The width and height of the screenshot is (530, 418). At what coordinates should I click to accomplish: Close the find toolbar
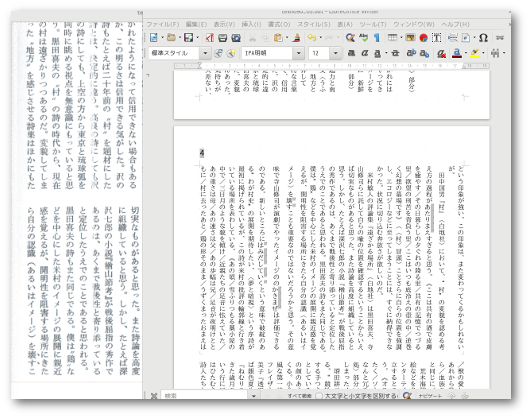pyautogui.click(x=154, y=395)
